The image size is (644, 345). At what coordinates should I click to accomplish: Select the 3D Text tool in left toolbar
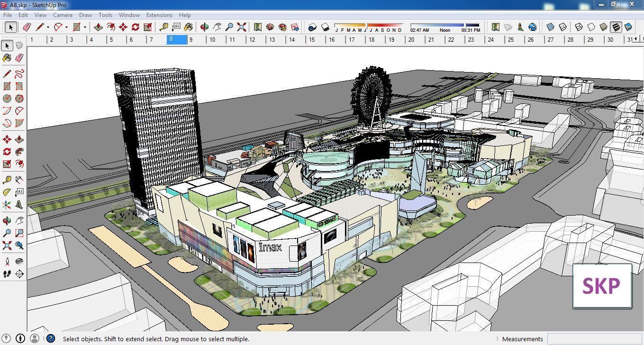point(19,205)
